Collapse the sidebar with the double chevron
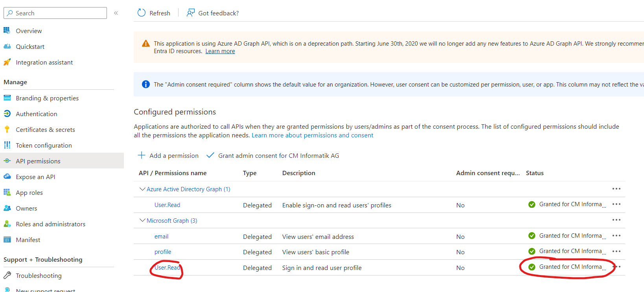This screenshot has height=292, width=644. (116, 13)
